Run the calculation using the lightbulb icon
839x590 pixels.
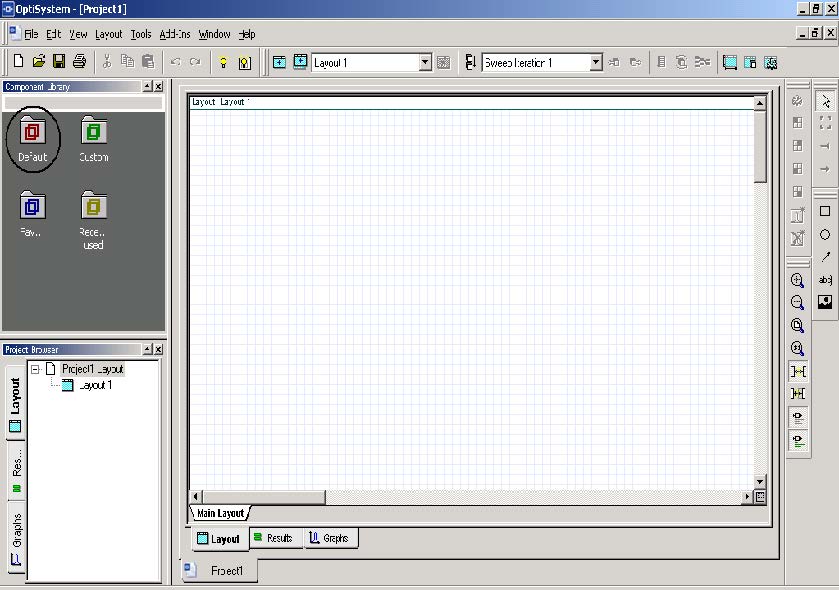pos(224,62)
